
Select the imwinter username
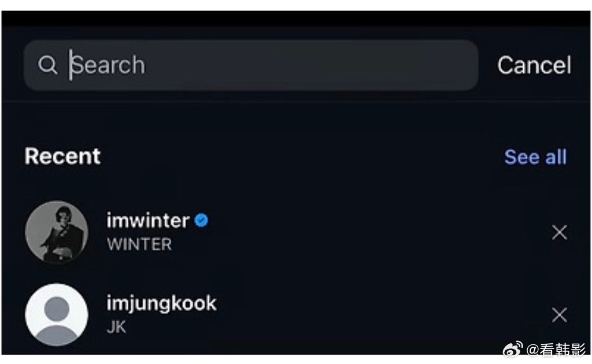(x=148, y=220)
